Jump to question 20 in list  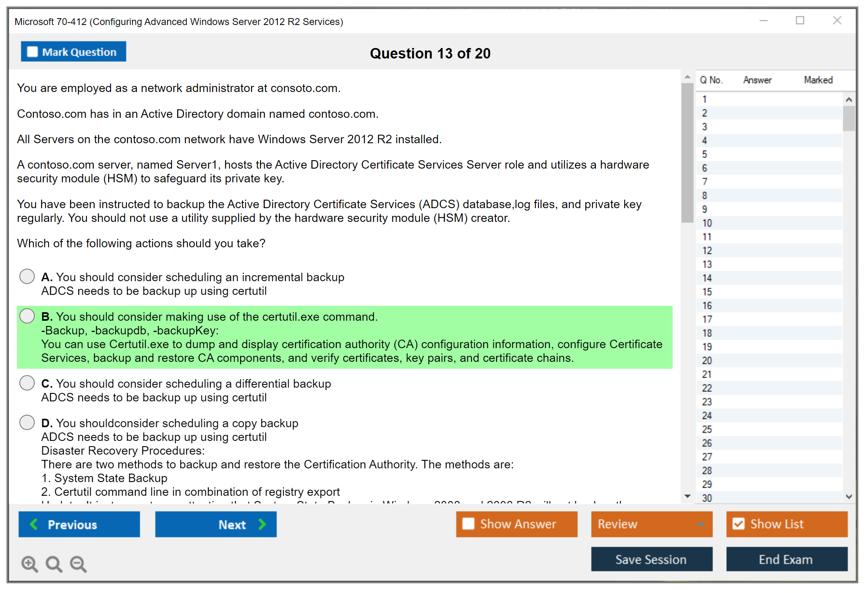[x=707, y=361]
